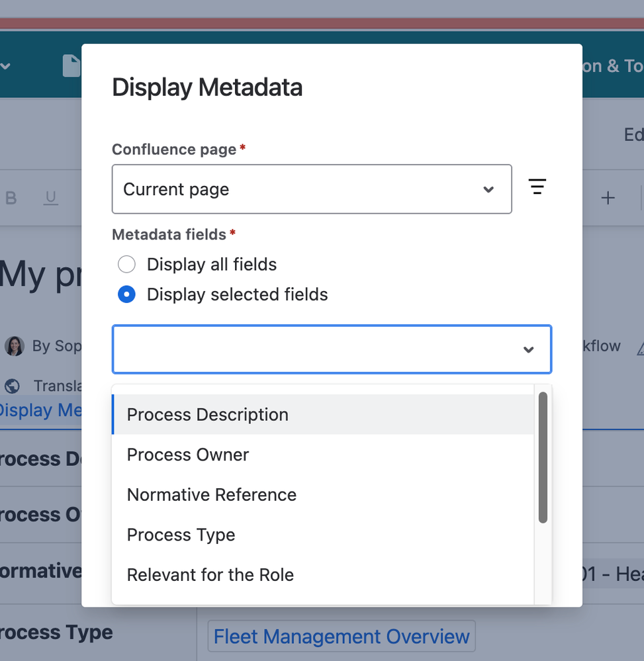Click the author avatar picture
The height and width of the screenshot is (661, 644).
pos(15,346)
